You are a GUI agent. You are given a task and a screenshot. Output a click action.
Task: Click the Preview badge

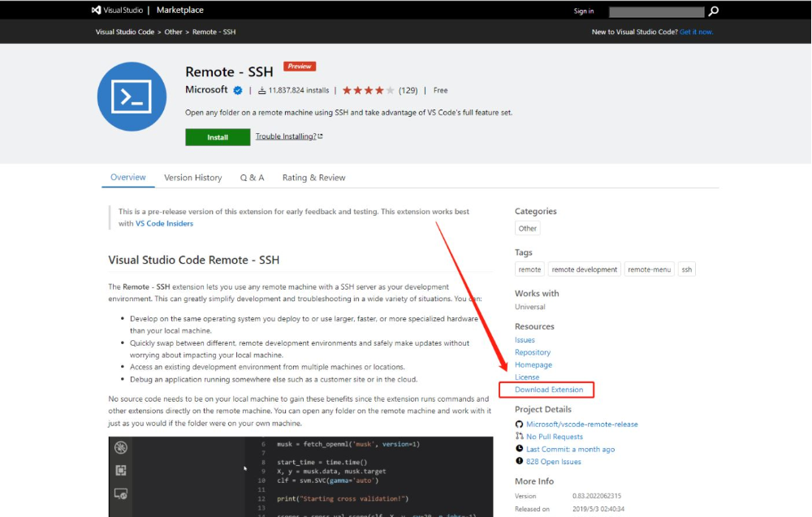click(300, 67)
